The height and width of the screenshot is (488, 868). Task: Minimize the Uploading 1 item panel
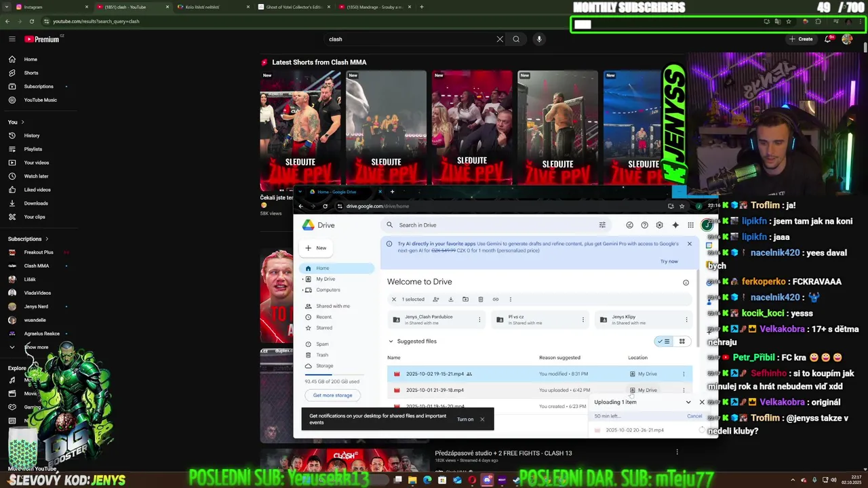tap(688, 402)
